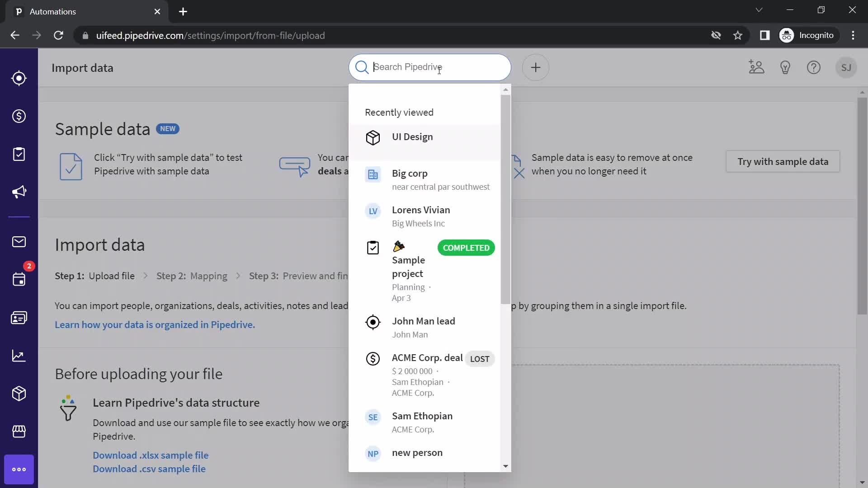This screenshot has width=868, height=488.
Task: Open Contacts card icon in sidebar
Action: click(x=19, y=318)
